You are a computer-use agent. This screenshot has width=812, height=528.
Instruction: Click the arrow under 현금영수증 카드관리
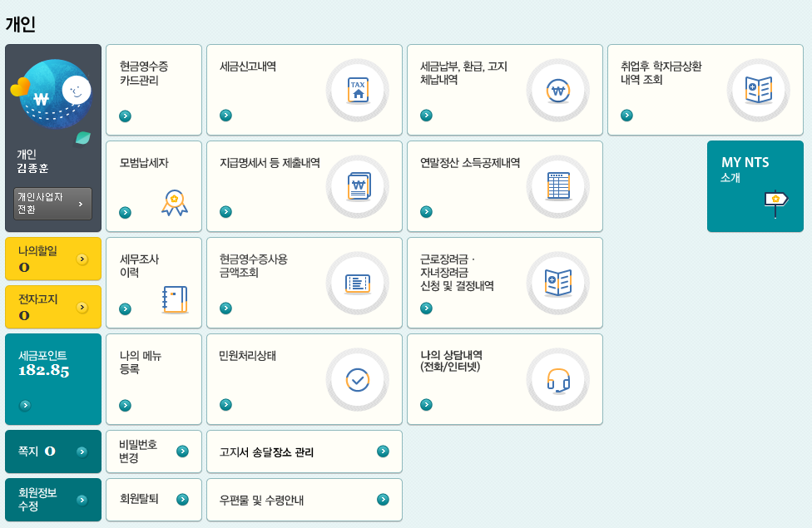(125, 116)
